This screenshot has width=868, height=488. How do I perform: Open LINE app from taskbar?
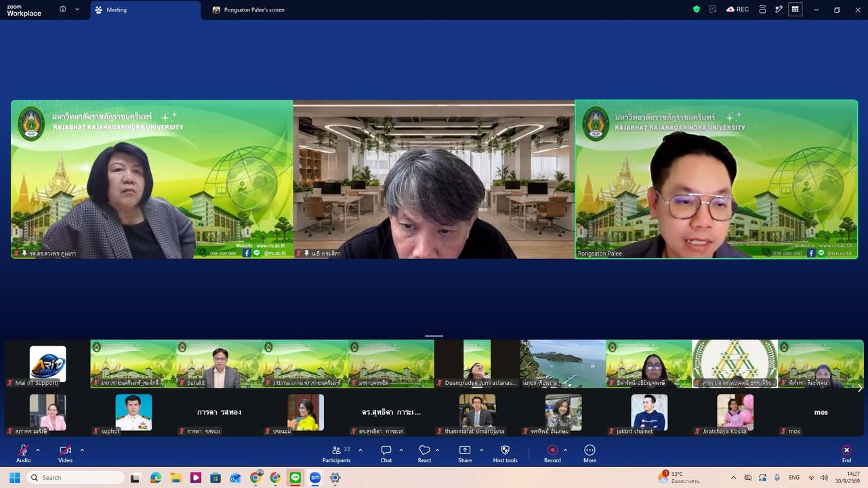click(x=295, y=478)
